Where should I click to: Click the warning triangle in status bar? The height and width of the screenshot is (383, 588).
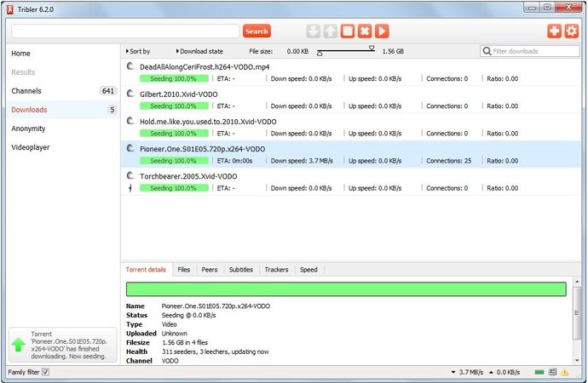[566, 373]
